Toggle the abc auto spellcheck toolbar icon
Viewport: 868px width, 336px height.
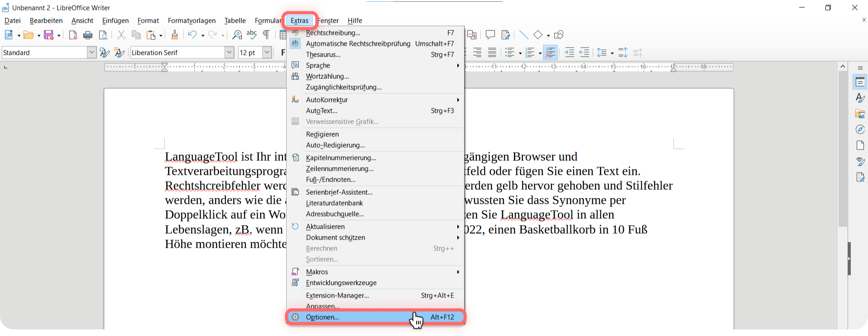(252, 35)
